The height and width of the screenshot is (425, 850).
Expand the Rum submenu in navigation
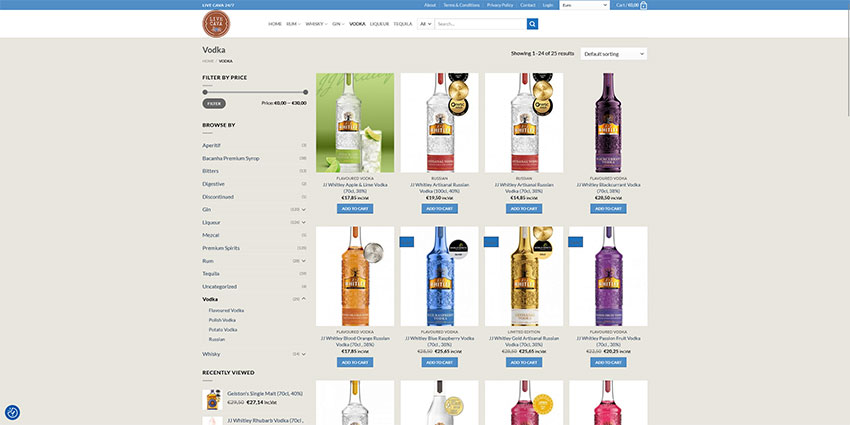pos(294,23)
